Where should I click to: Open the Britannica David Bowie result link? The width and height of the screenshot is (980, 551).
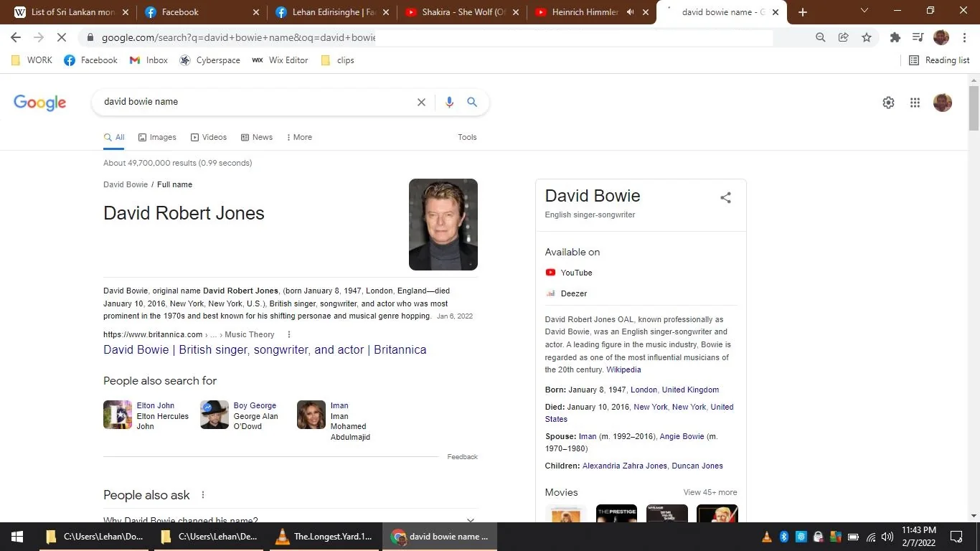coord(265,349)
